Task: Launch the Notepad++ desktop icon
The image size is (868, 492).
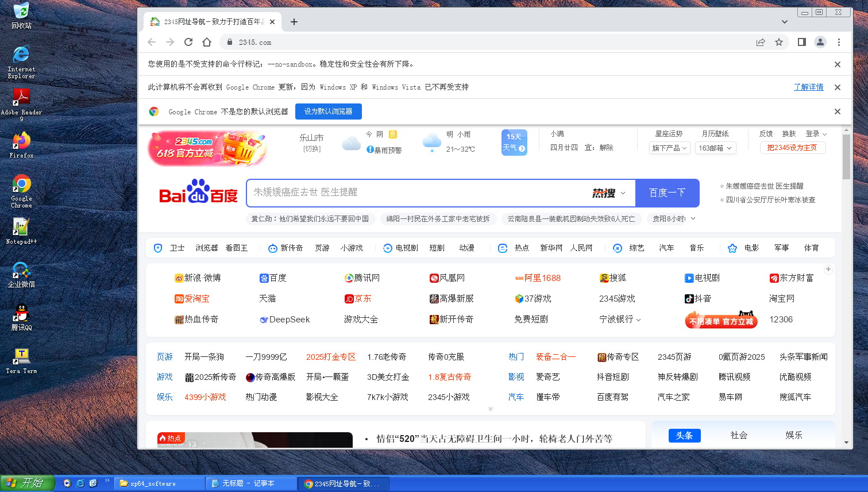Action: [21, 231]
